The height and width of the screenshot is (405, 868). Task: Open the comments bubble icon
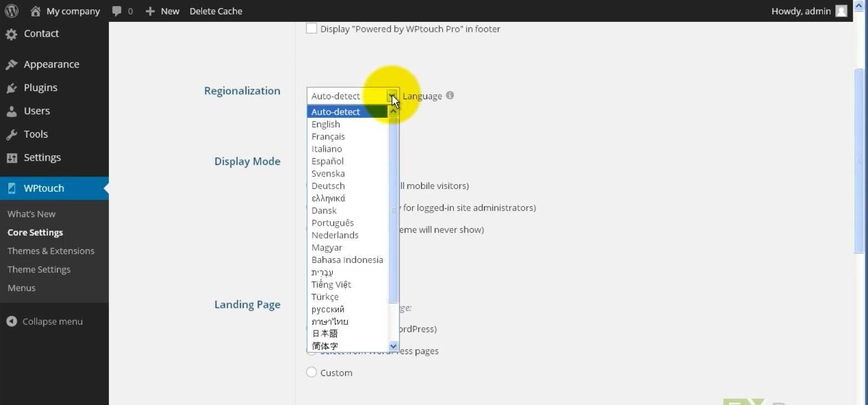click(x=117, y=11)
